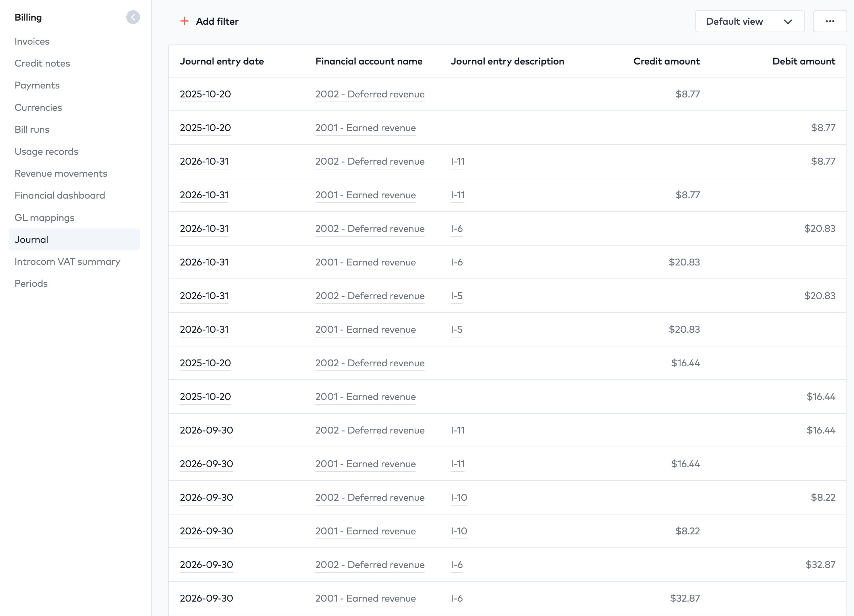Screen dimensions: 854x616
Task: Click the Credit amount column header
Action: 667,61
